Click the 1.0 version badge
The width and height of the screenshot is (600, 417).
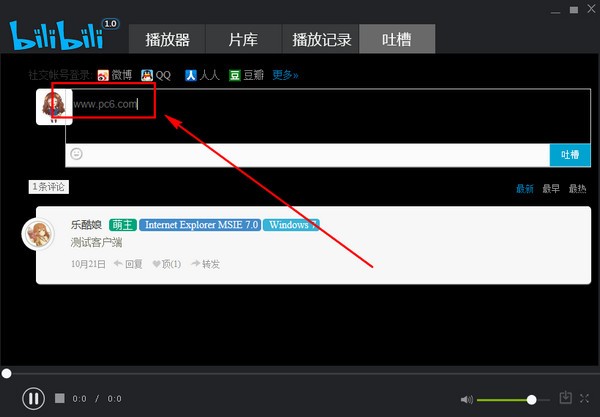click(111, 24)
